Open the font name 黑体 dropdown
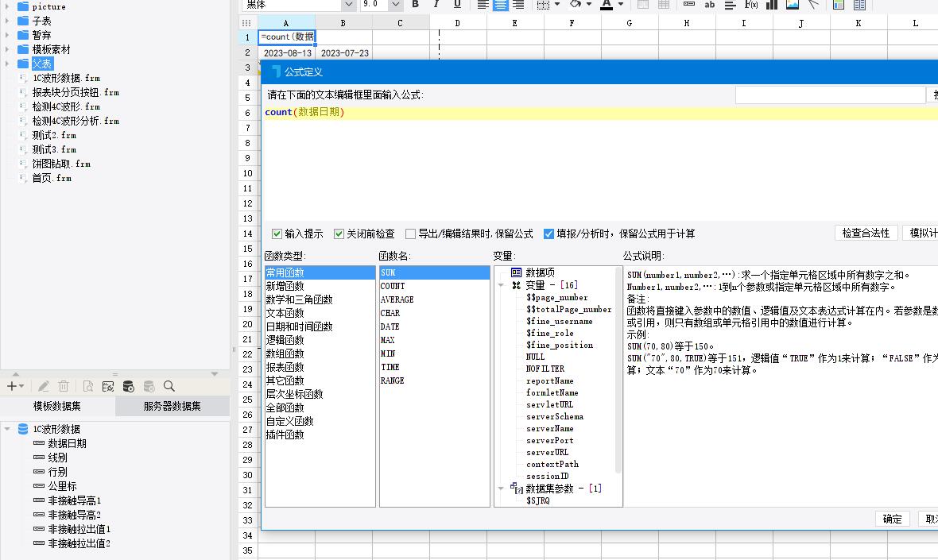The width and height of the screenshot is (938, 560). point(349,5)
